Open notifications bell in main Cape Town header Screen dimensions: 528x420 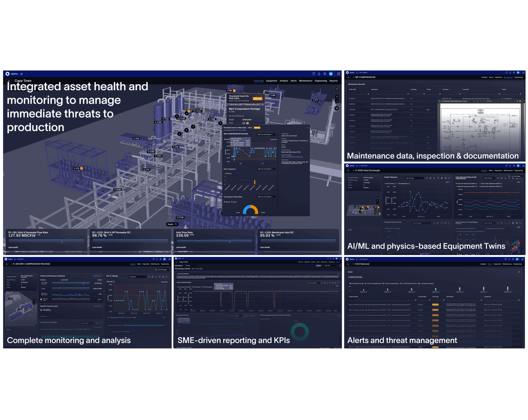point(319,74)
